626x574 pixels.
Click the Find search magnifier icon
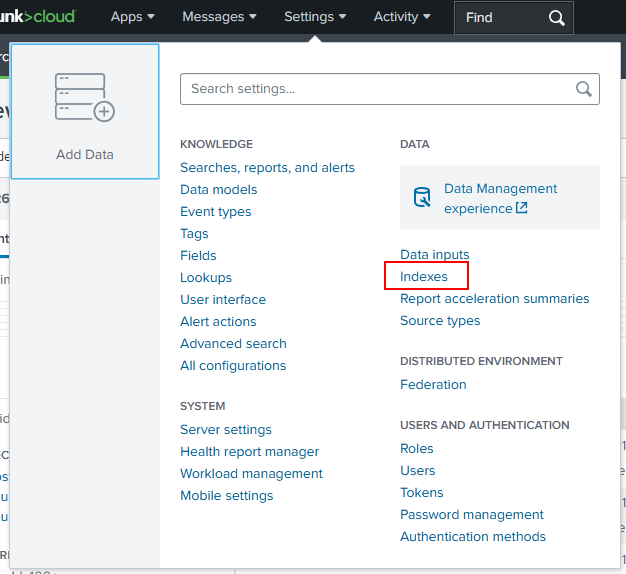557,17
